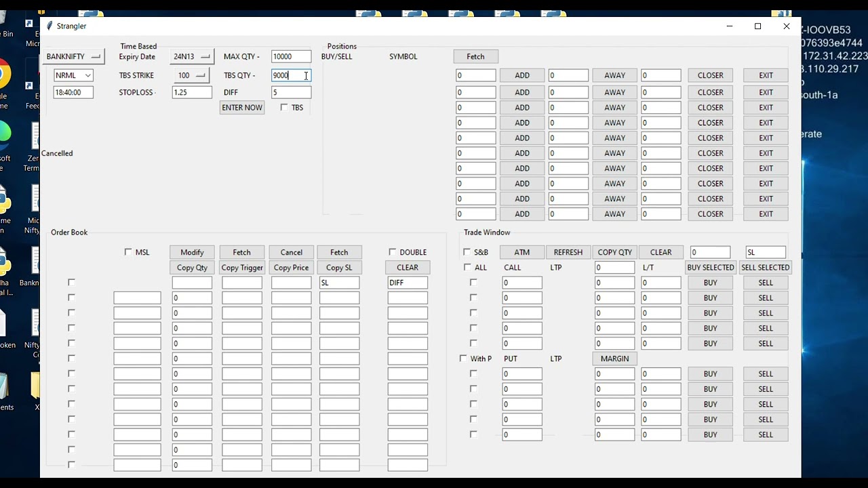Viewport: 868px width, 488px height.
Task: Tick the first Order Book row checkbox
Action: pos(71,282)
